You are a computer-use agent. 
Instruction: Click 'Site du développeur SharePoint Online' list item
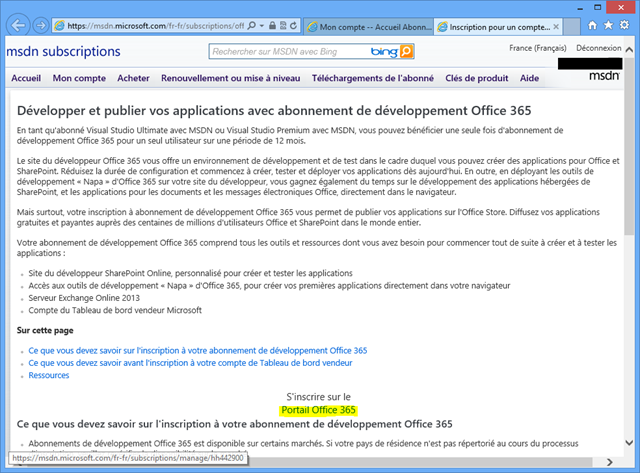pos(190,273)
